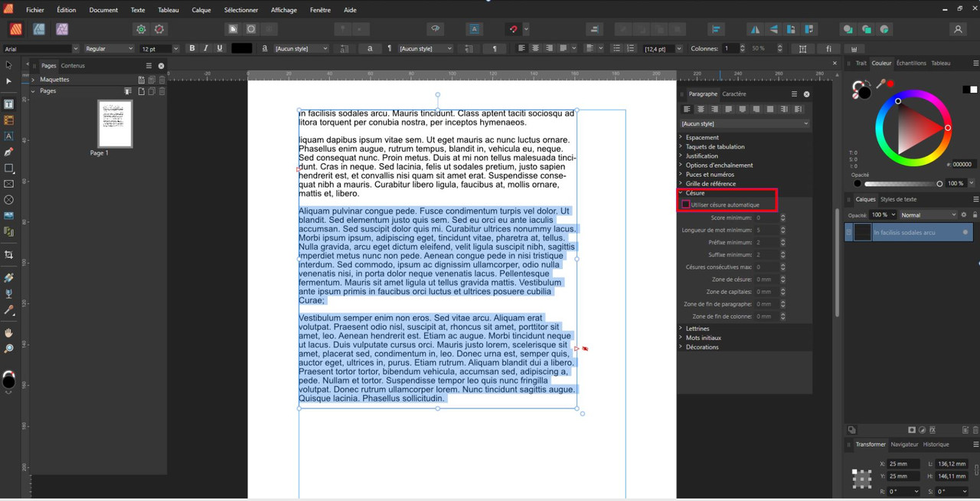980x501 pixels.
Task: Click the Bold formatting button
Action: tap(192, 48)
